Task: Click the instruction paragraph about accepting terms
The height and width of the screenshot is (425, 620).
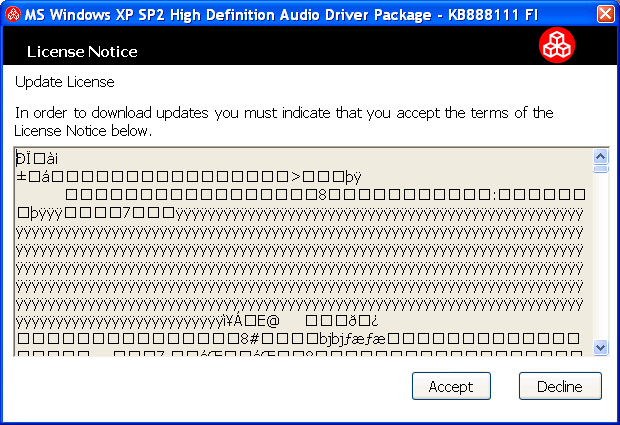Action: pyautogui.click(x=284, y=121)
